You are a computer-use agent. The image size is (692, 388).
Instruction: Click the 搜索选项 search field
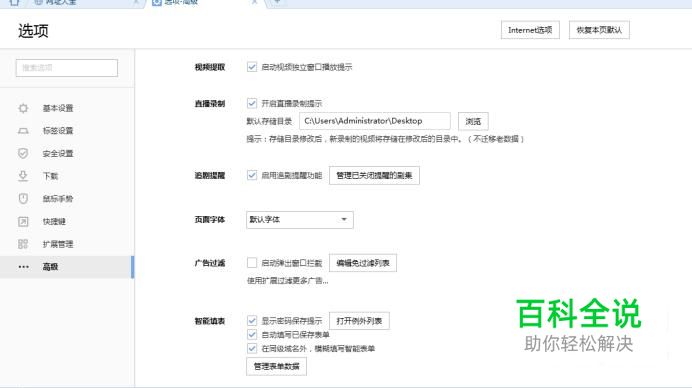(67, 68)
